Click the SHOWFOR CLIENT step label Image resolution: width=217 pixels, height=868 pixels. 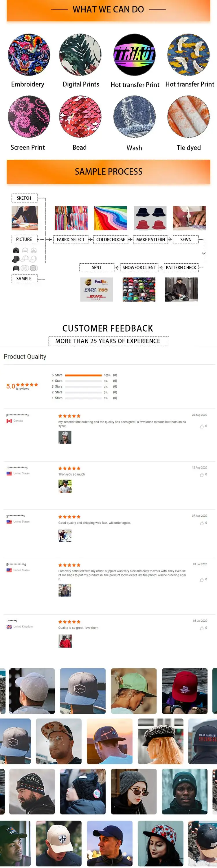pos(139,268)
